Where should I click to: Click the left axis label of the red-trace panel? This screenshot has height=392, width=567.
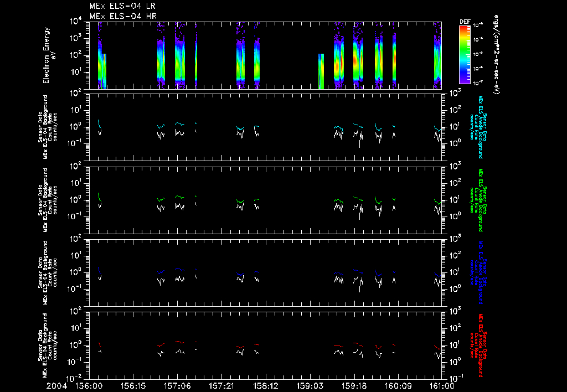48,345
